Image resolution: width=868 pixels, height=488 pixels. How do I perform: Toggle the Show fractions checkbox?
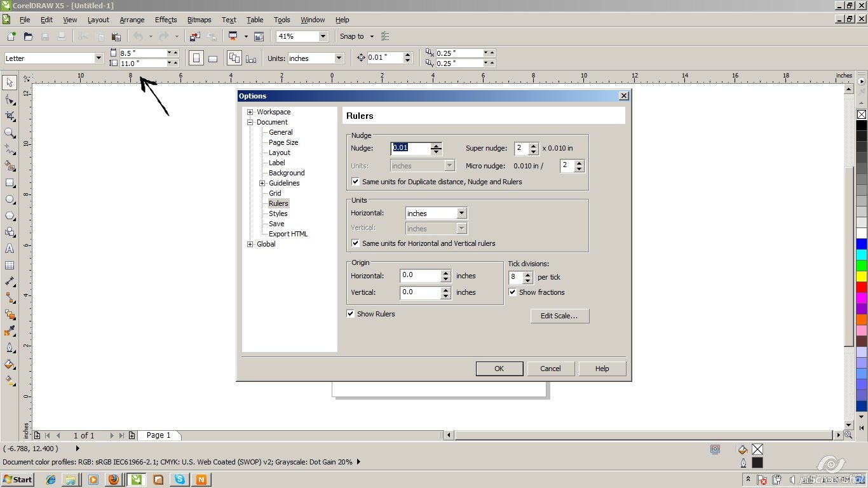click(x=513, y=292)
